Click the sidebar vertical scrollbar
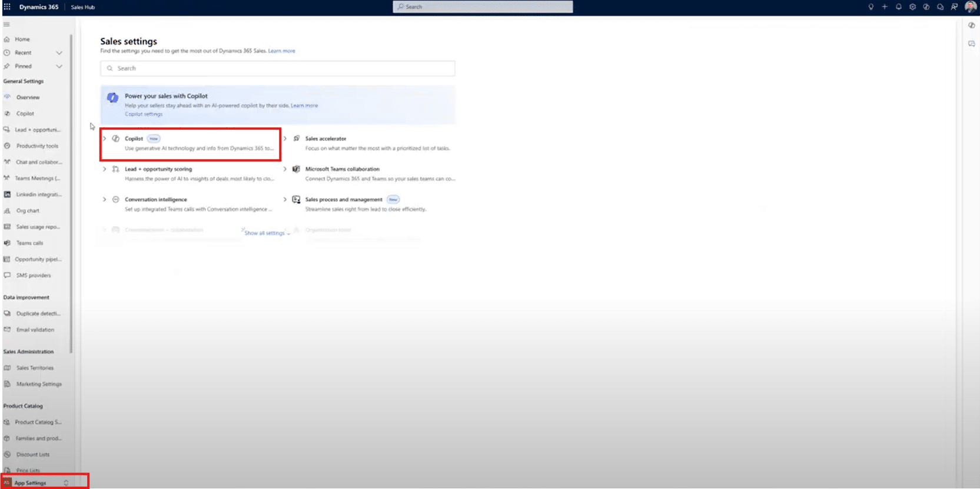The image size is (980, 489). click(x=71, y=193)
